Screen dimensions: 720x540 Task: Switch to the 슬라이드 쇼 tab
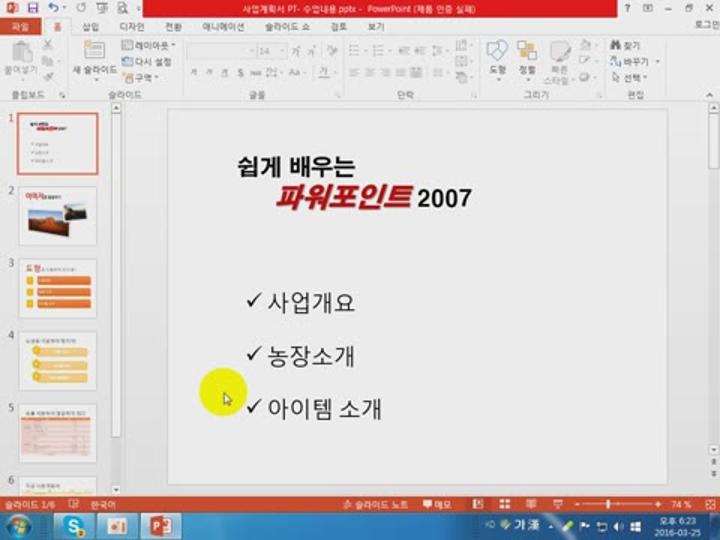[x=287, y=27]
